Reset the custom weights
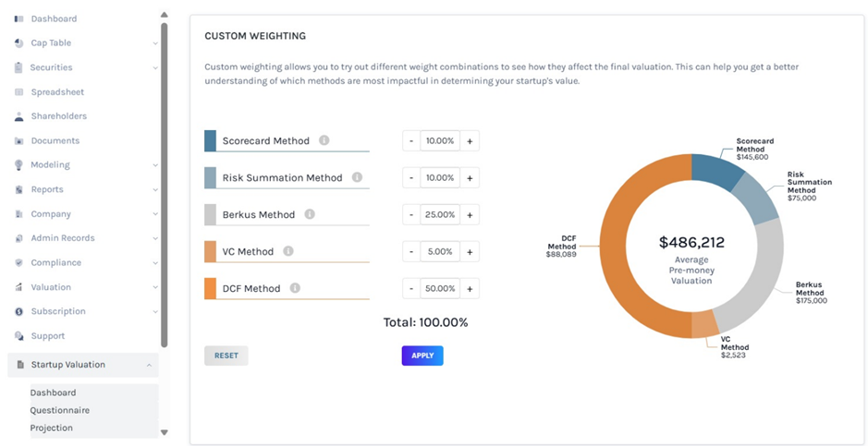This screenshot has width=868, height=446. [226, 356]
